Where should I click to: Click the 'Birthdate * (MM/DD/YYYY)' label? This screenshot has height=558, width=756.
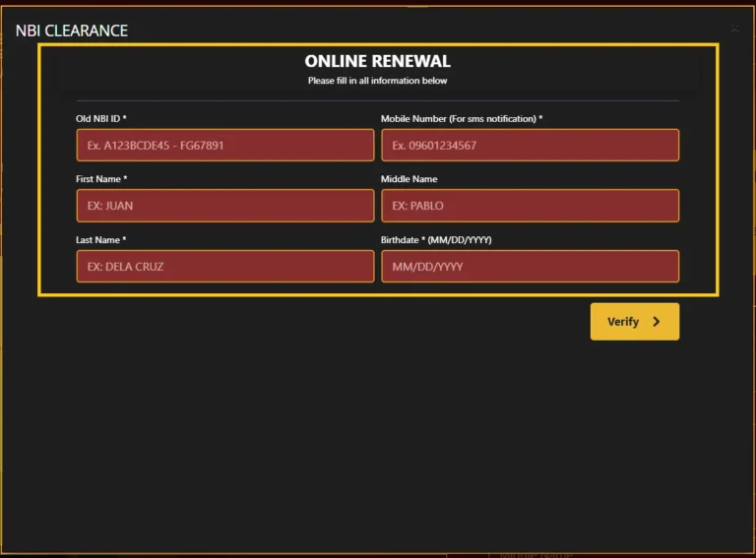point(436,239)
